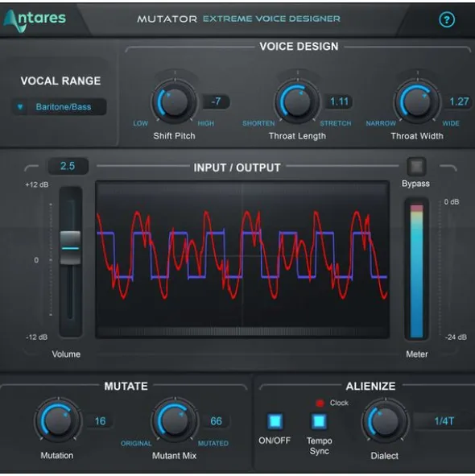Click the EXTREME VOICE DESIGNER title text

(x=271, y=19)
